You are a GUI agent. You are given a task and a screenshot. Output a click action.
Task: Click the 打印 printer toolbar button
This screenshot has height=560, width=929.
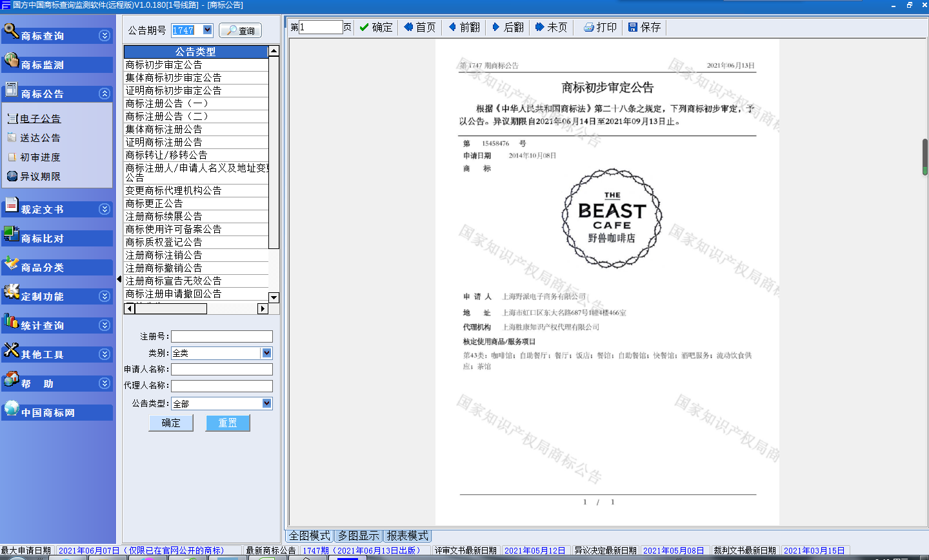(600, 27)
